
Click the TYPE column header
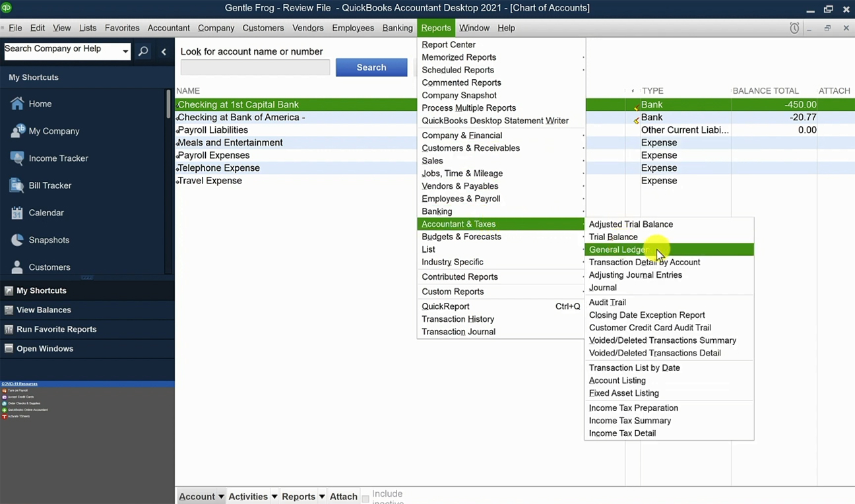(x=652, y=91)
